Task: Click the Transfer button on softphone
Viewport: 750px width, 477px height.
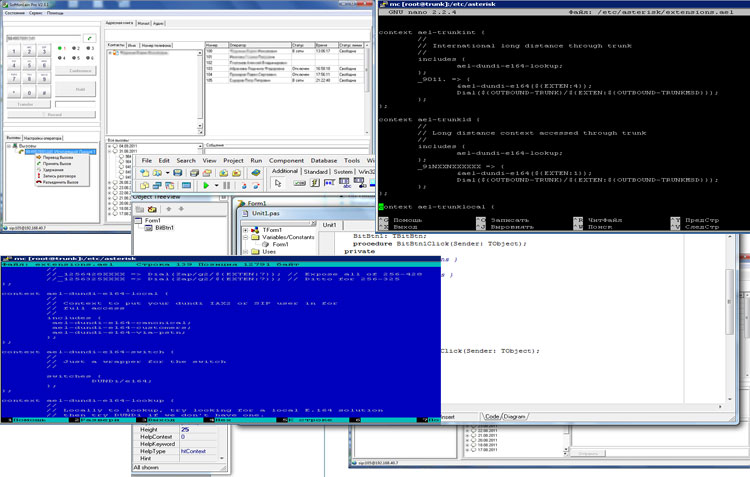Action: (29, 104)
